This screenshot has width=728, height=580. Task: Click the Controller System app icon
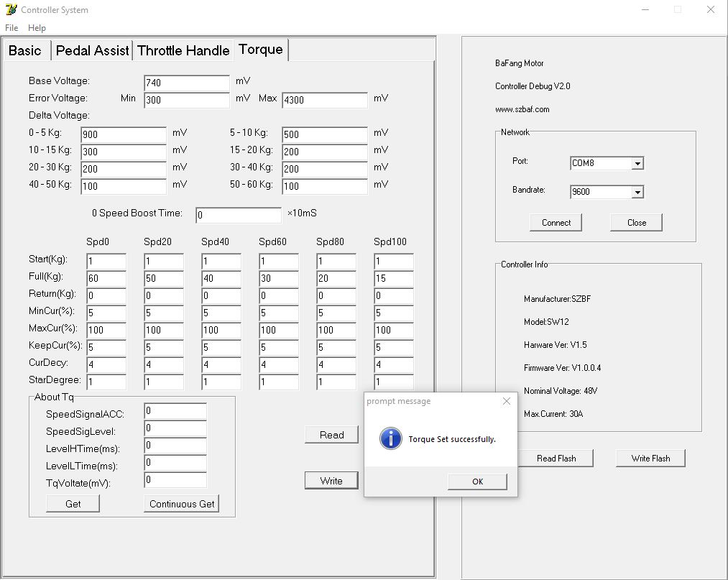tap(11, 9)
